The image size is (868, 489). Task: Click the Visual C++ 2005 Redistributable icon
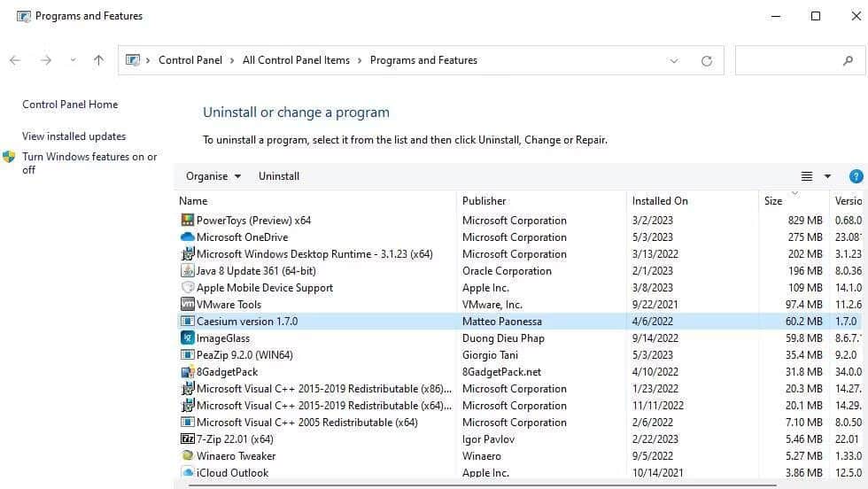188,422
